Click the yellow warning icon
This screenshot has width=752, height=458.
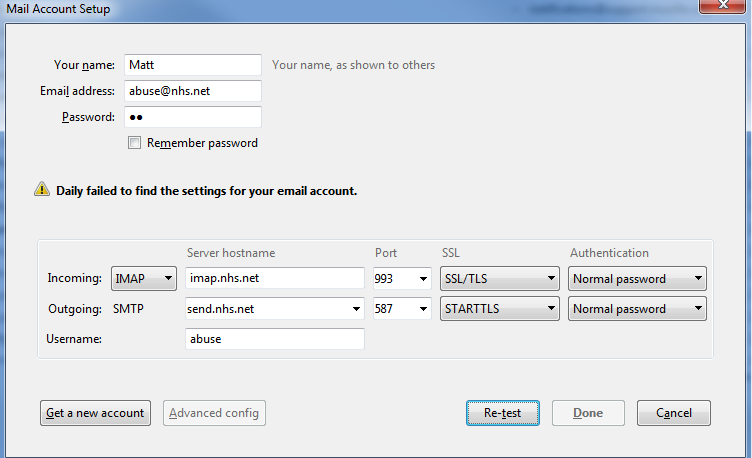(42, 189)
